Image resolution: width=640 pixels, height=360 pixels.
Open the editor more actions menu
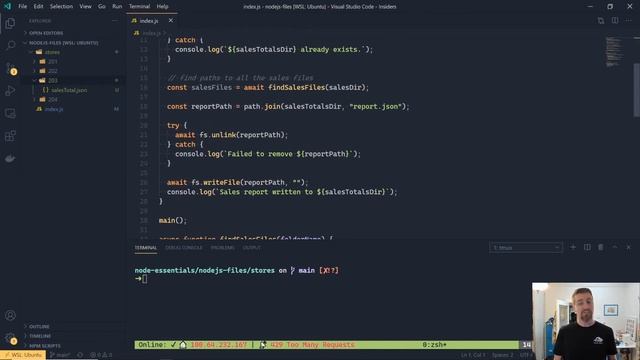click(628, 20)
